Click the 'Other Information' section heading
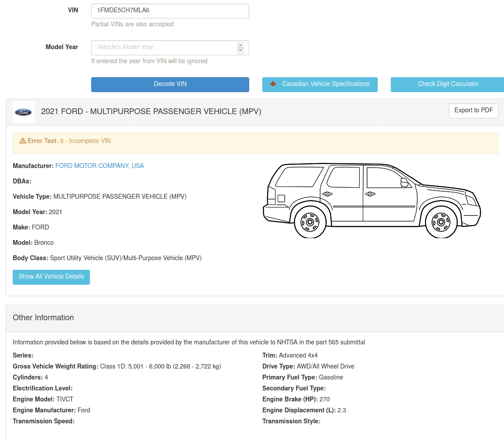Screen dimensions: 504x440 43,318
